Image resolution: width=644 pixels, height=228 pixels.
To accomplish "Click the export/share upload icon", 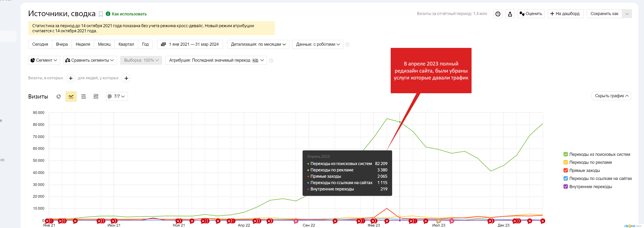I will [510, 14].
